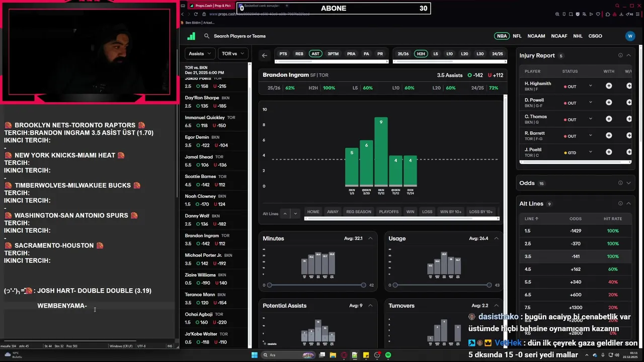
Task: Switch to the CSGO league tab
Action: coord(595,36)
